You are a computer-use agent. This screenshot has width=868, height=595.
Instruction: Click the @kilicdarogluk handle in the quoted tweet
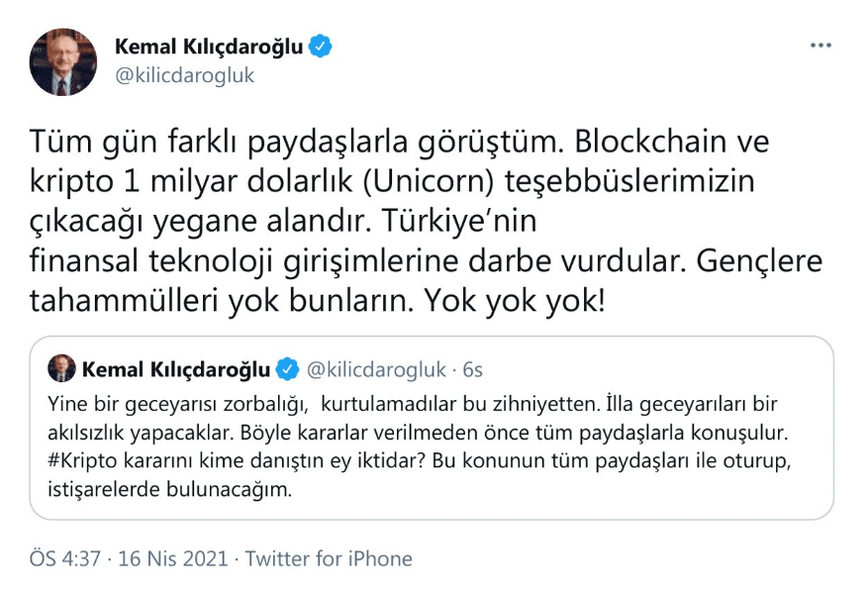coord(377,369)
